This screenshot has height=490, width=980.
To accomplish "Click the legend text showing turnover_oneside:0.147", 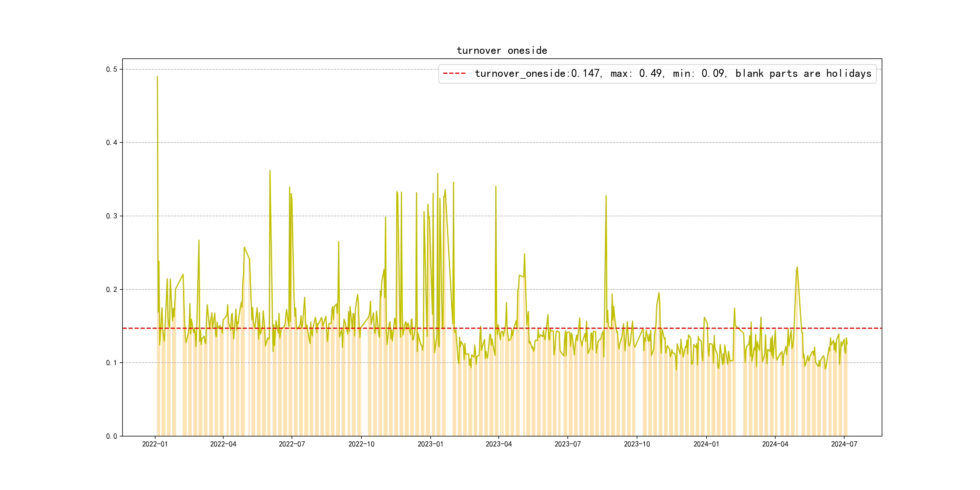I will pyautogui.click(x=673, y=73).
